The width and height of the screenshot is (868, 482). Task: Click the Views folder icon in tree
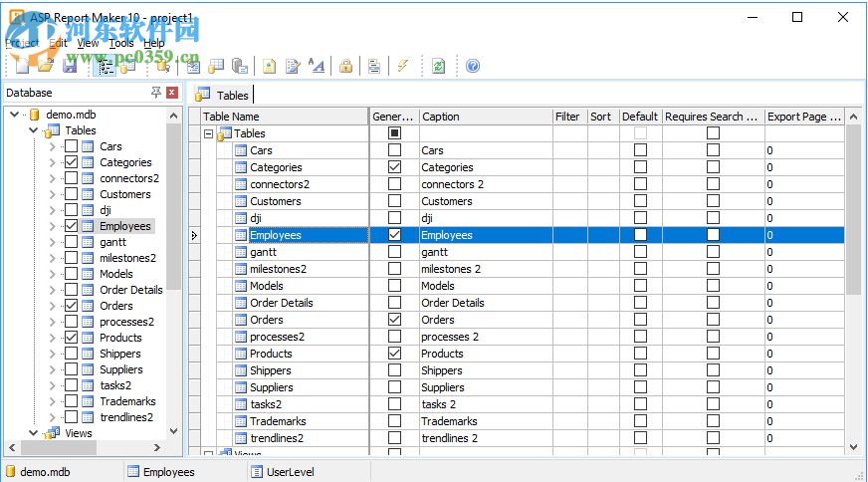click(53, 432)
